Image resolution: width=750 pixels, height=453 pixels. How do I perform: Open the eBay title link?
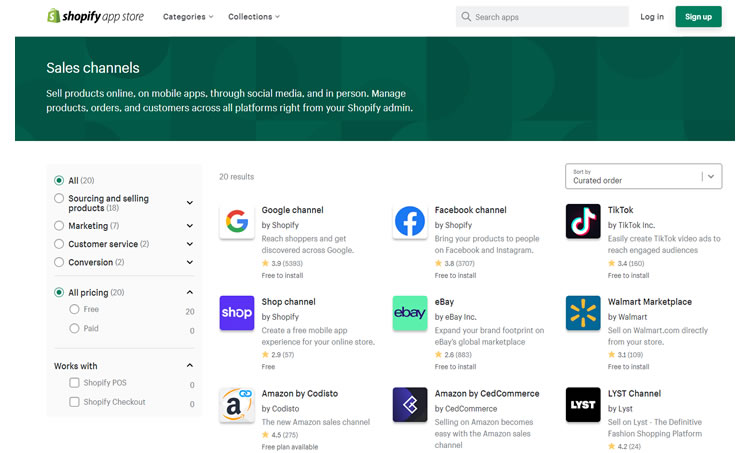click(444, 302)
